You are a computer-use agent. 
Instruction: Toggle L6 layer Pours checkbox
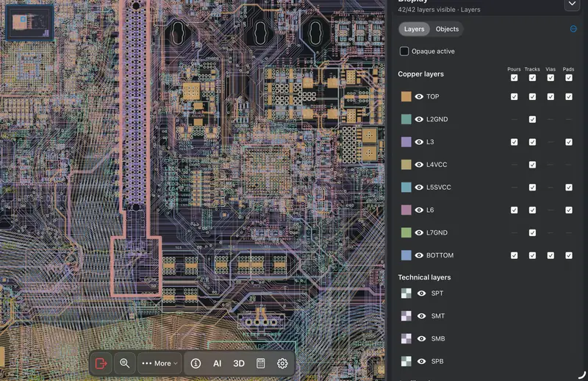(514, 210)
